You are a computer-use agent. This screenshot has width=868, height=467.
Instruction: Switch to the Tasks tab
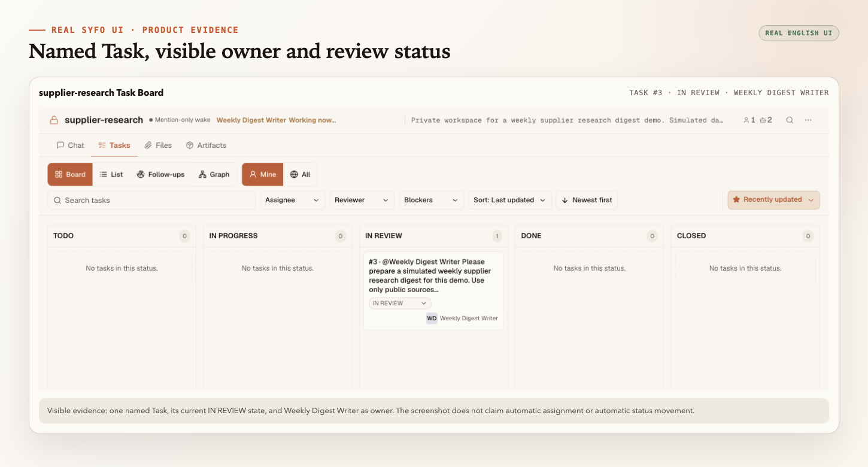coord(114,145)
